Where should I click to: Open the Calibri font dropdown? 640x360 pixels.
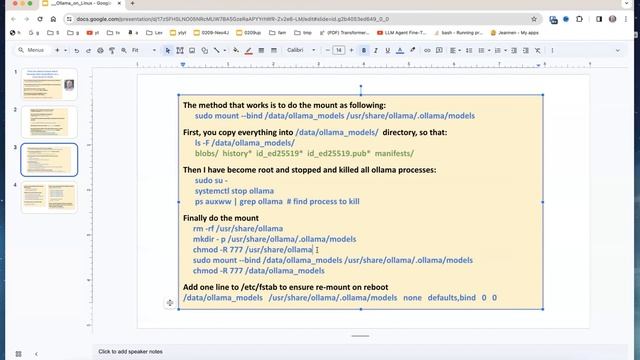(x=301, y=50)
